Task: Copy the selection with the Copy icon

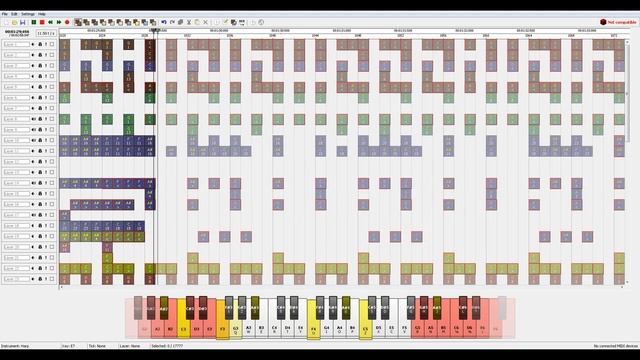Action: pyautogui.click(x=180, y=22)
